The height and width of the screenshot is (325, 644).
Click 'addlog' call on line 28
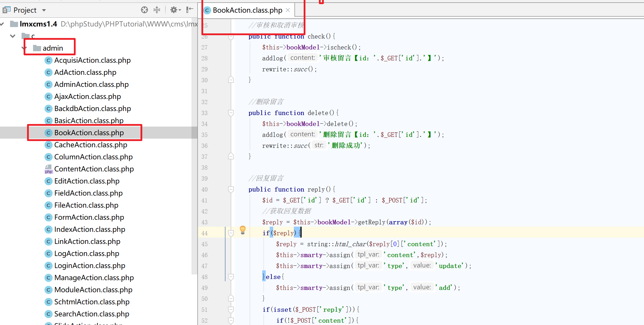point(272,58)
